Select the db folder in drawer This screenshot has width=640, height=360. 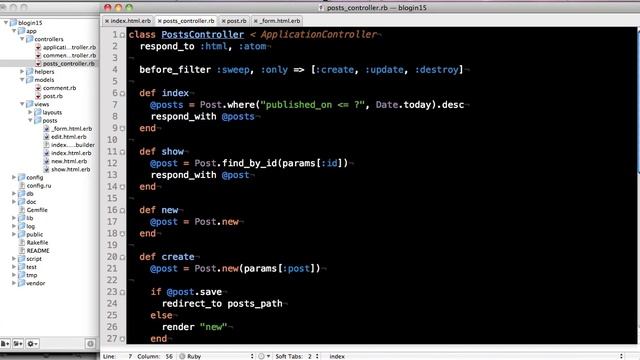point(30,194)
